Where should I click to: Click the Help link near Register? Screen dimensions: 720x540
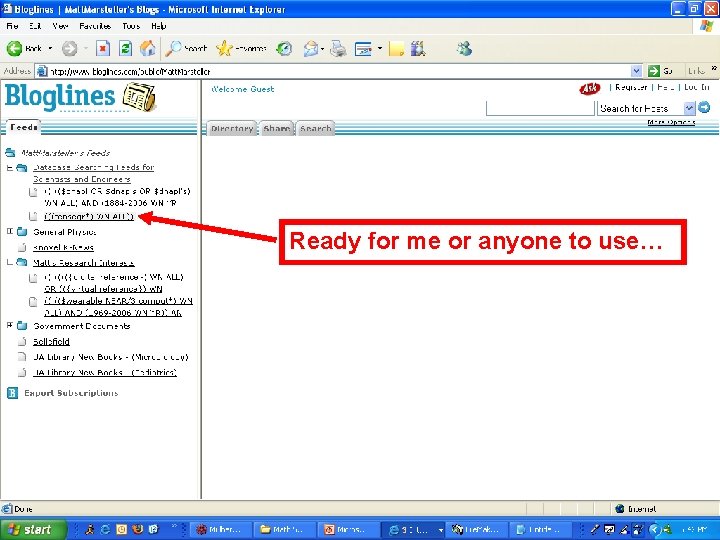click(x=665, y=87)
